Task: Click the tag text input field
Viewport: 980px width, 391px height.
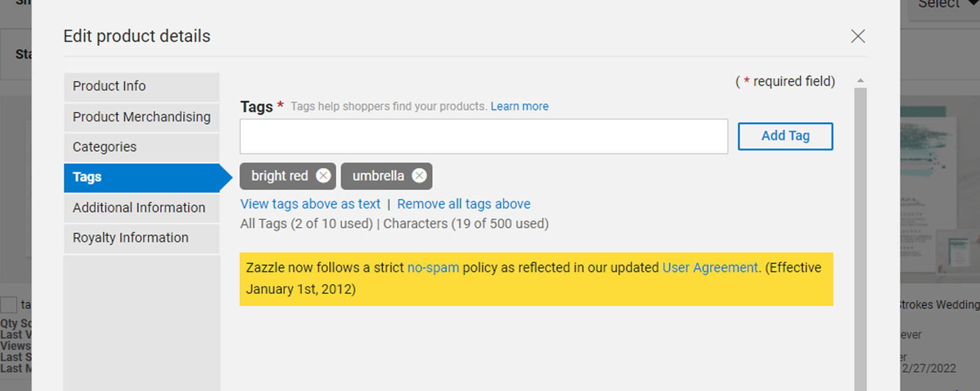Action: tap(484, 136)
